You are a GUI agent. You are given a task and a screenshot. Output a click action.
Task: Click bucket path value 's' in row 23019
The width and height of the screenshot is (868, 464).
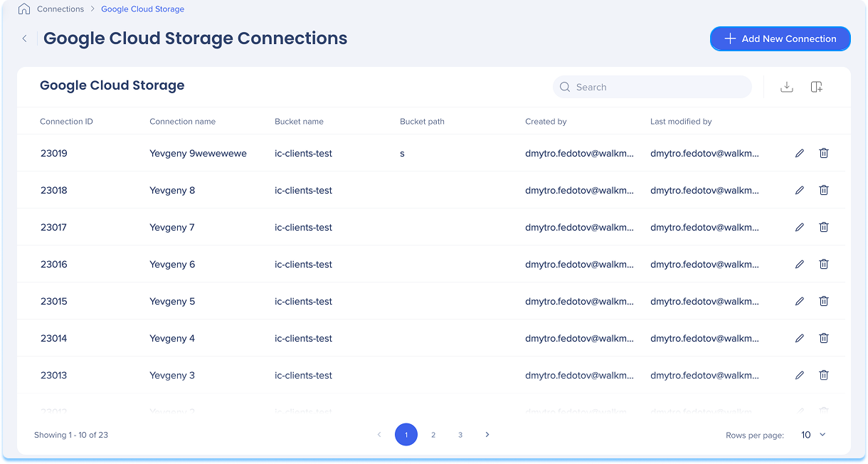[x=402, y=153]
